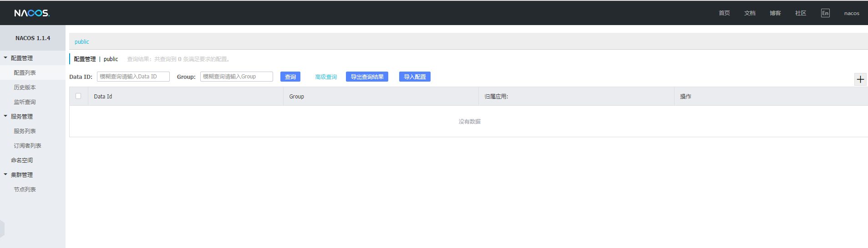
Task: Collapse sidebar using left edge handle
Action: (2, 229)
